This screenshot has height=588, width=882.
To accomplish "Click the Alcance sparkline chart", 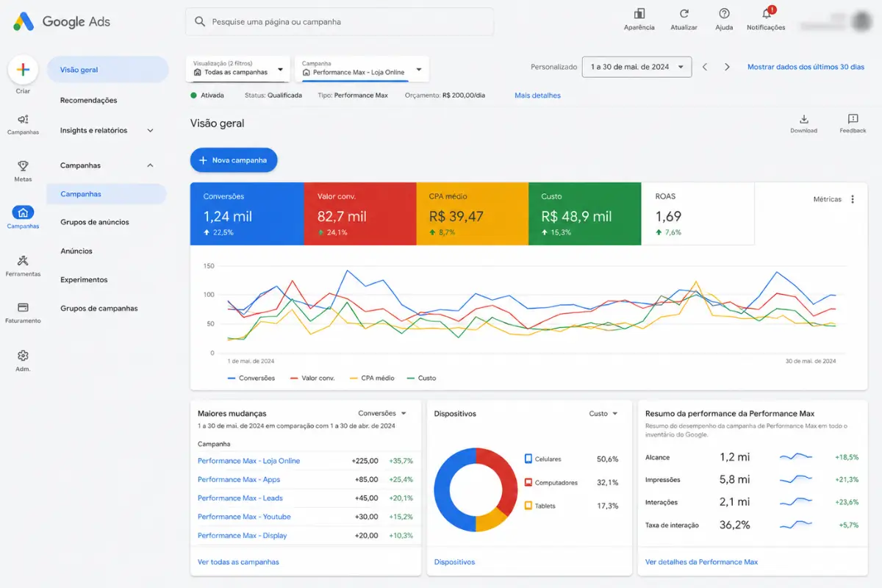I will point(796,457).
